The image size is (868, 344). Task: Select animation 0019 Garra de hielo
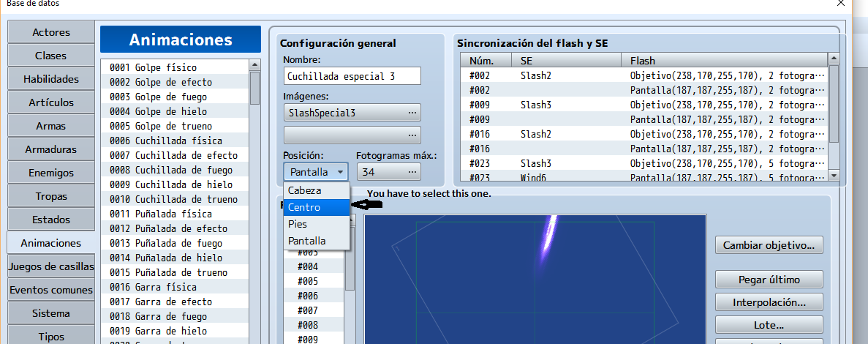point(175,332)
